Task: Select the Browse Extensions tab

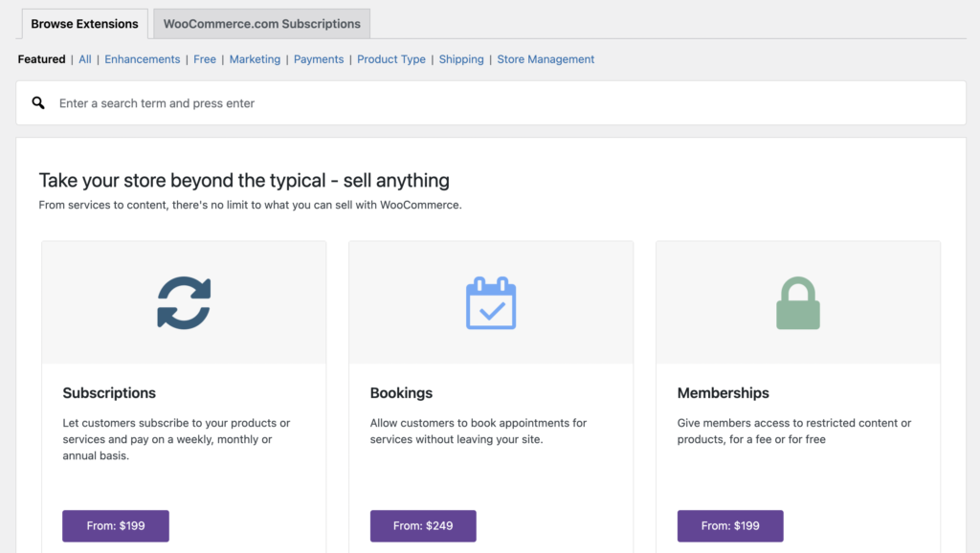Action: point(84,23)
